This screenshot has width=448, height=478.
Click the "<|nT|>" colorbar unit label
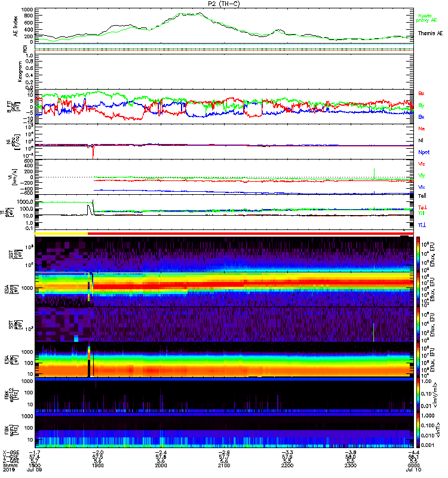coord(437,429)
